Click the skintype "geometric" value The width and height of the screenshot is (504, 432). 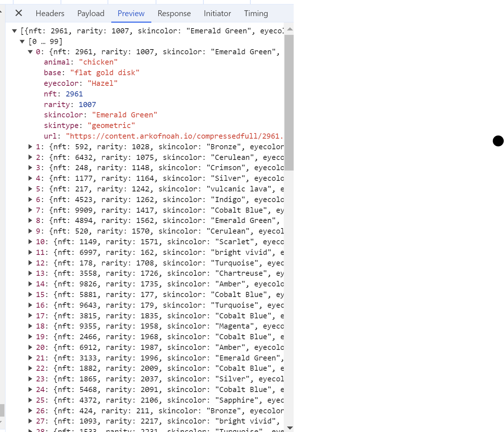(111, 126)
